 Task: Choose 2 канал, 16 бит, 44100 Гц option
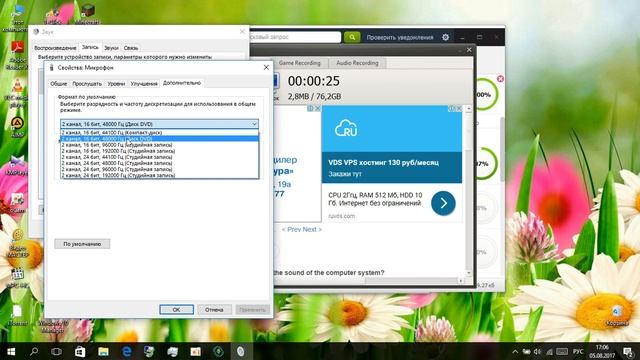[160, 132]
